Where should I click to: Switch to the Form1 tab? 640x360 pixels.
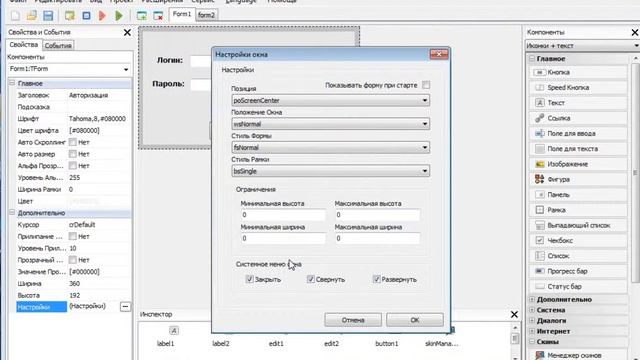click(x=182, y=14)
